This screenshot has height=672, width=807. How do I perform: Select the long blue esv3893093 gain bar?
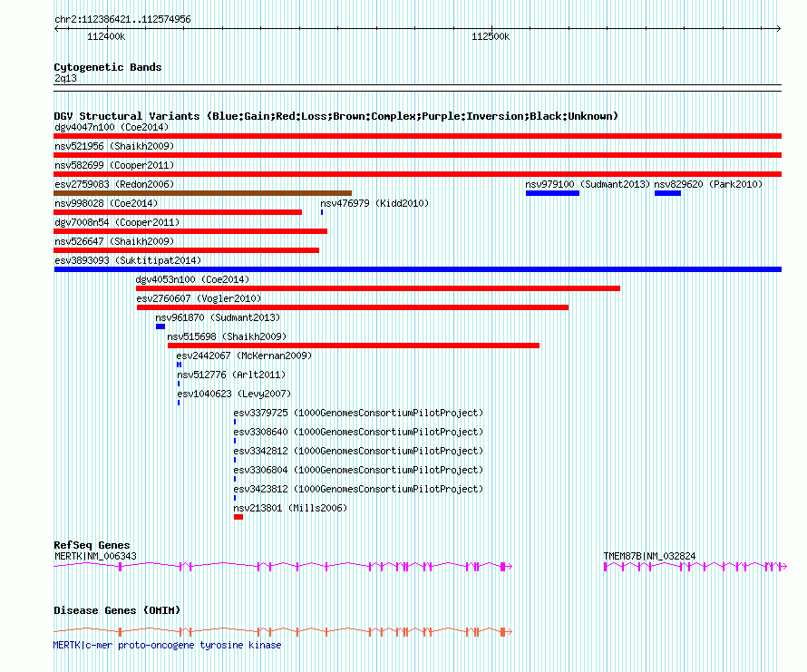pyautogui.click(x=417, y=269)
